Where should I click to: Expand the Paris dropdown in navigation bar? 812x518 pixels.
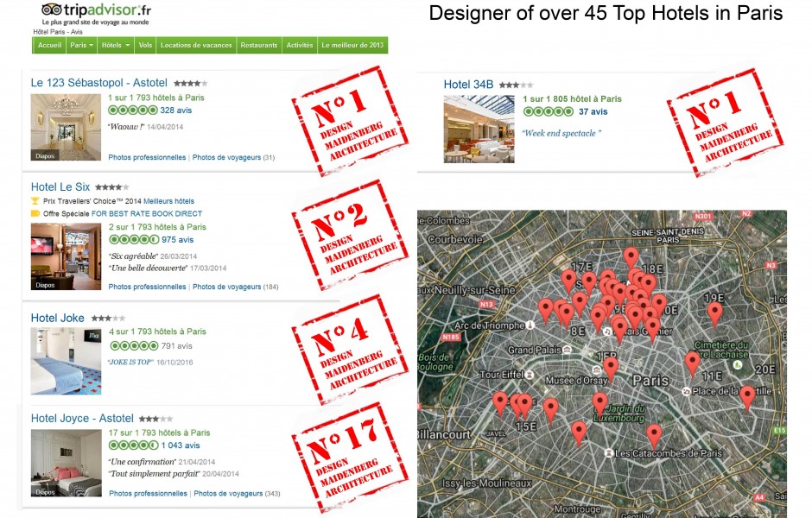coord(81,46)
